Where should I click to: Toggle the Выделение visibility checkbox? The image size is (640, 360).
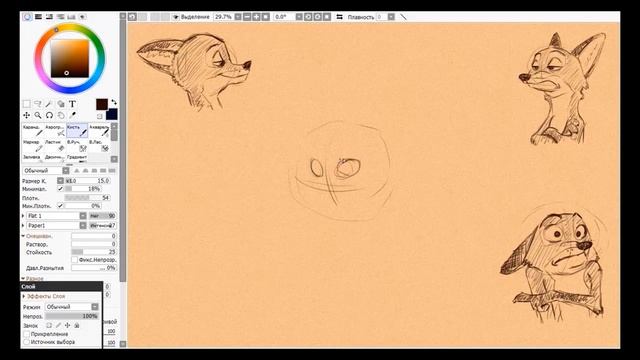tap(176, 17)
